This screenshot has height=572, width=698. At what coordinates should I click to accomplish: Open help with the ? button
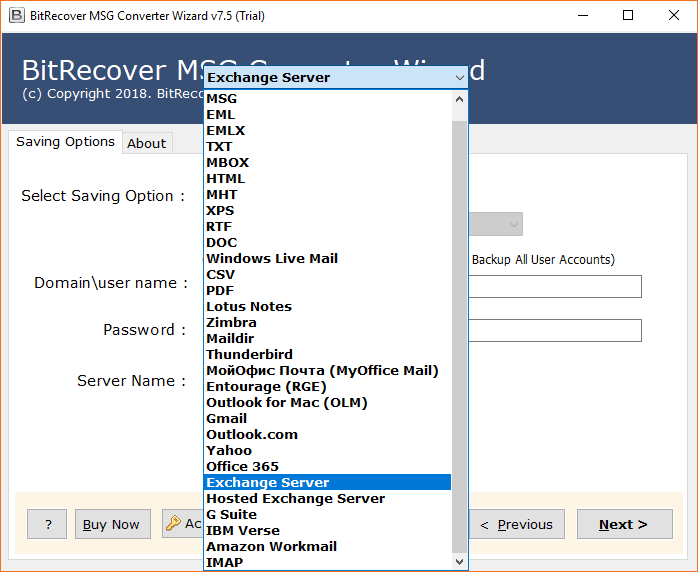tap(47, 524)
